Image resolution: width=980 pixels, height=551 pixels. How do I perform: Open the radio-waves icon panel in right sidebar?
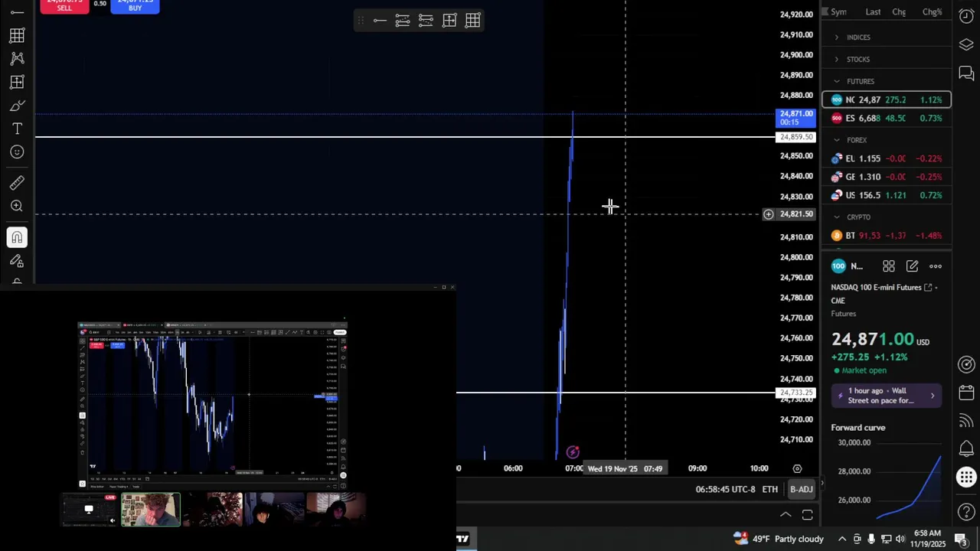[x=966, y=421]
